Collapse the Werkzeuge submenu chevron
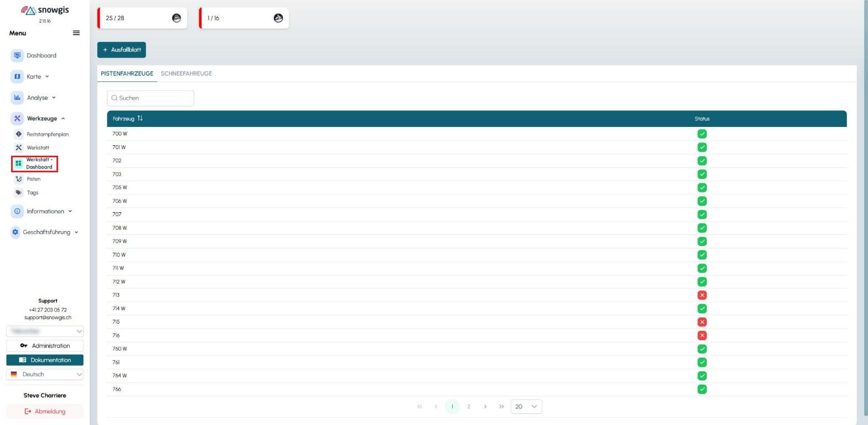The image size is (868, 425). 63,119
